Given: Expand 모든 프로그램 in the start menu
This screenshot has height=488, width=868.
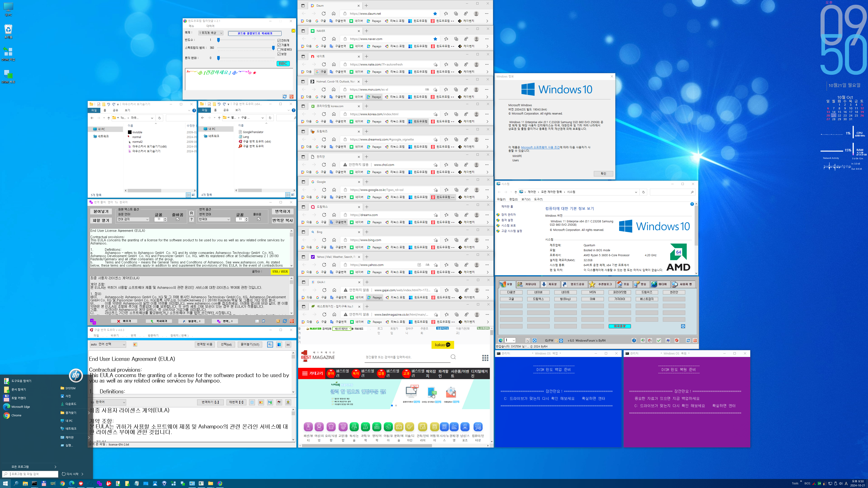Looking at the screenshot, I should tap(30, 467).
